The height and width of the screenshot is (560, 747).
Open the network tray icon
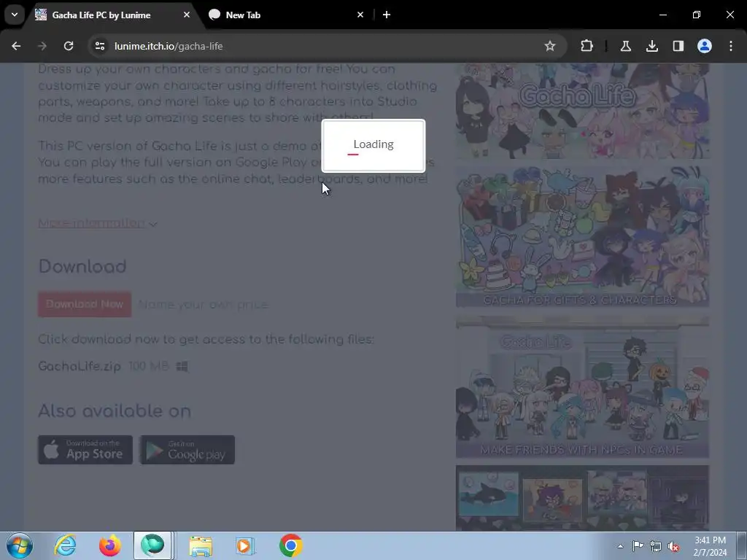pos(656,546)
